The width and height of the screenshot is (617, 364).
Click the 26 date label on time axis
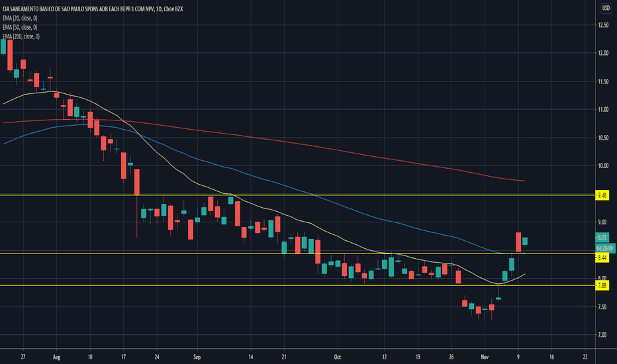[x=451, y=357]
